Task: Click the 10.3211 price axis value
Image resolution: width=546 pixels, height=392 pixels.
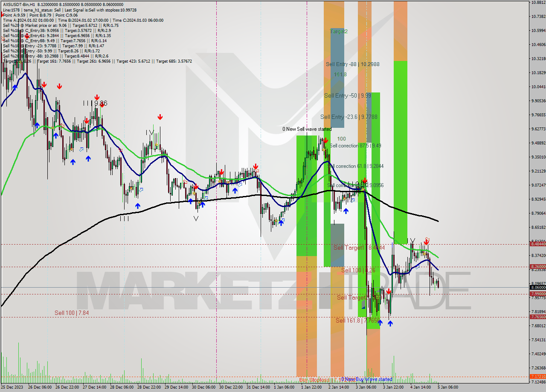Action: 538,58
